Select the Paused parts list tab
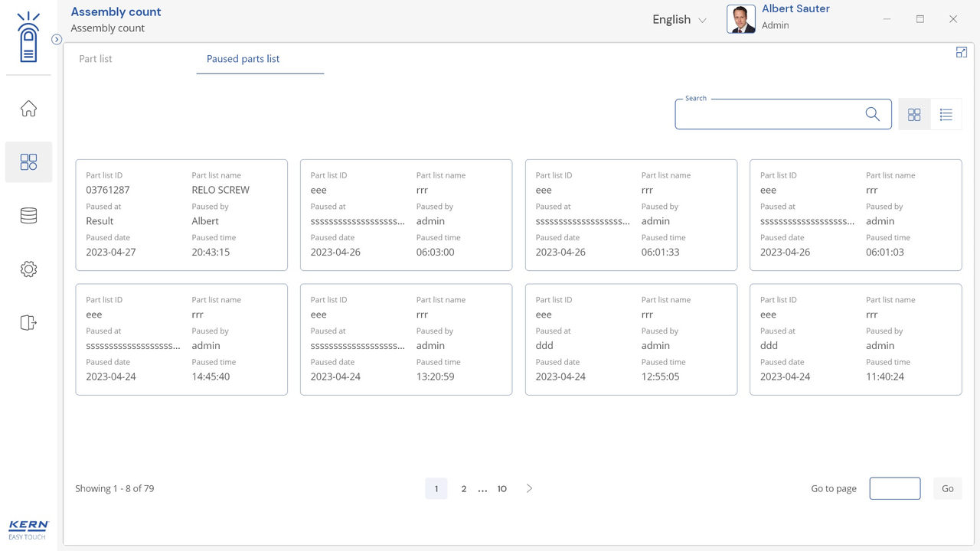This screenshot has height=551, width=980. (243, 59)
